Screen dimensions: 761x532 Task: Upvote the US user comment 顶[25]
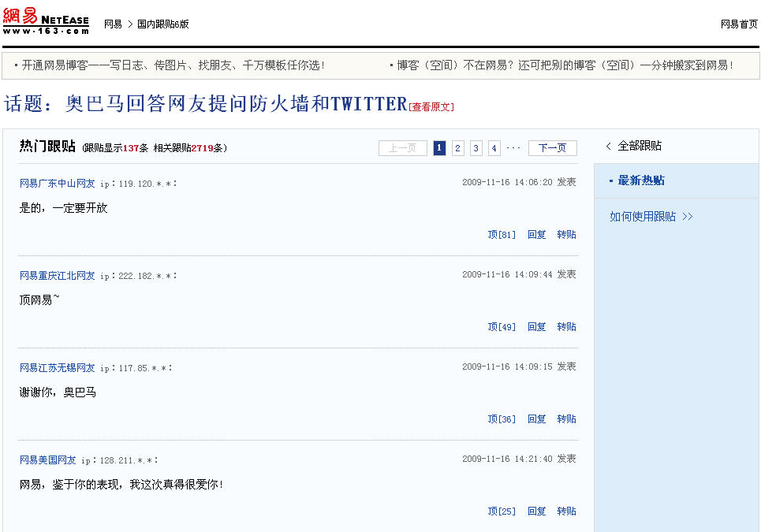tap(502, 512)
